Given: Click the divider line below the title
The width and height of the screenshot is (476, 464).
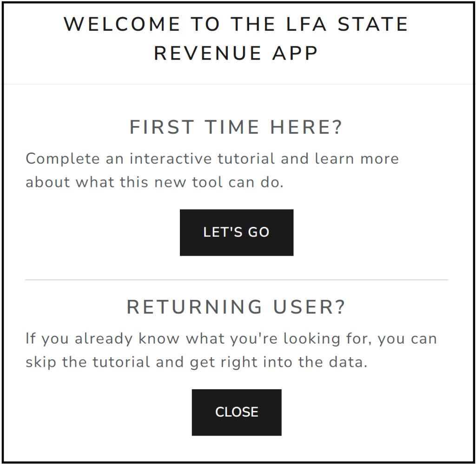Looking at the screenshot, I should [x=236, y=84].
